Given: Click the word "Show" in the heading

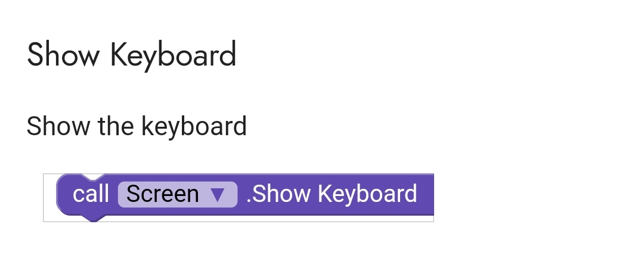Looking at the screenshot, I should 63,55.
